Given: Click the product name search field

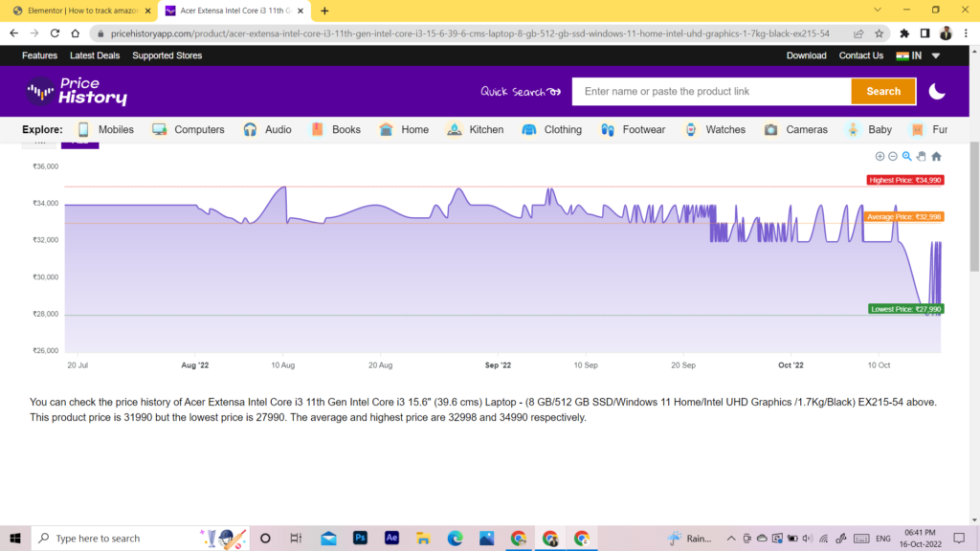Looking at the screenshot, I should click(x=711, y=91).
